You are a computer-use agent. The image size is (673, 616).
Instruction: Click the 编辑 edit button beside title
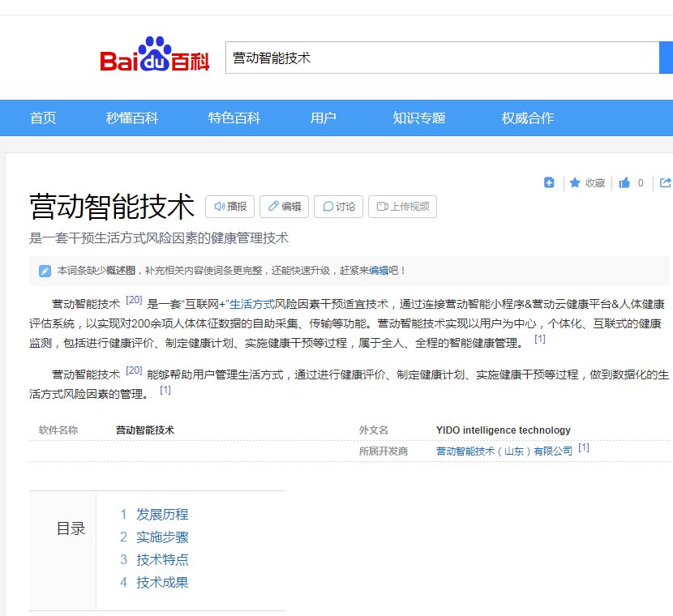(284, 207)
